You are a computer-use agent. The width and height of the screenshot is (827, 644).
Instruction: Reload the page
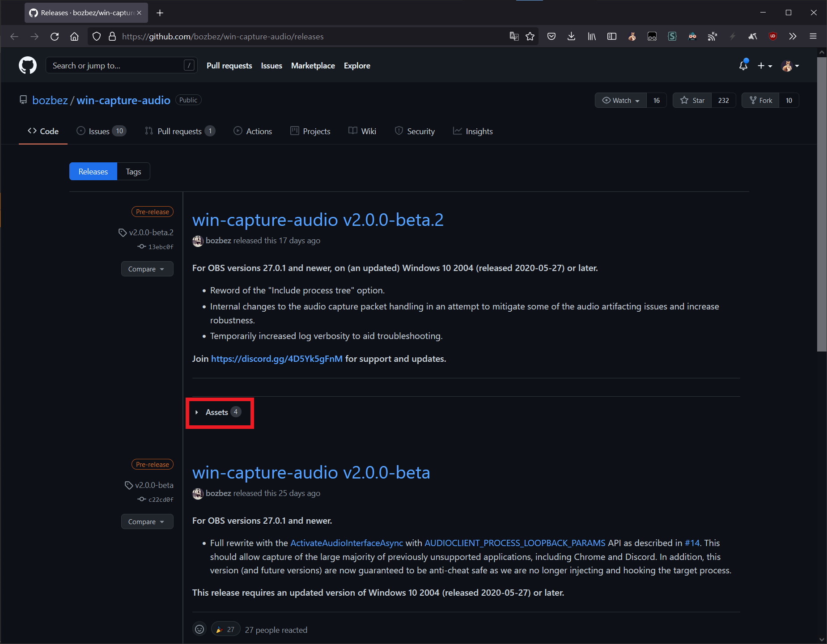(x=55, y=36)
